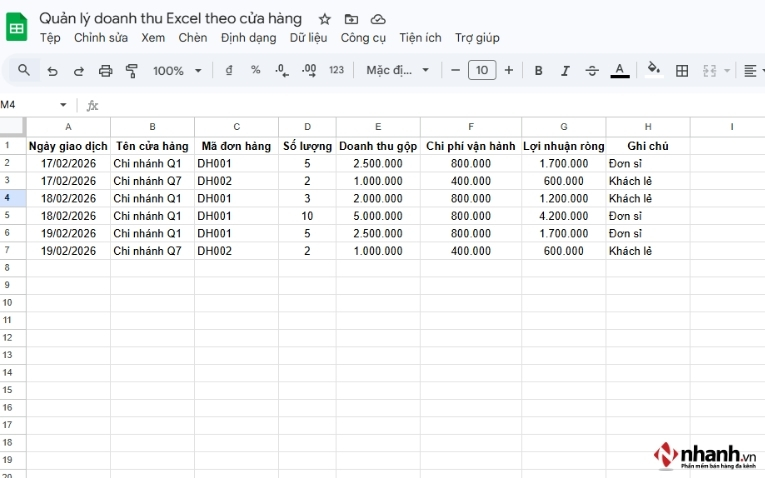The image size is (765, 478).
Task: Print the spreadsheet
Action: click(105, 71)
